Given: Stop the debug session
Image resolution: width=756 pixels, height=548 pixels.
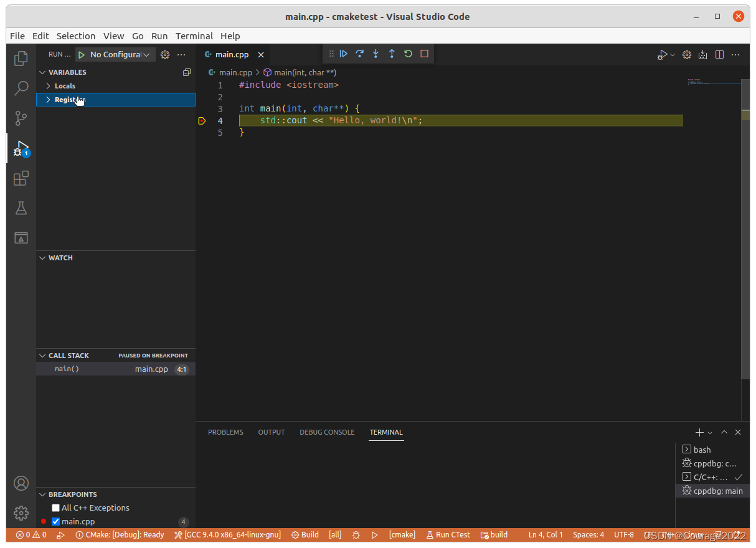Looking at the screenshot, I should (x=424, y=54).
